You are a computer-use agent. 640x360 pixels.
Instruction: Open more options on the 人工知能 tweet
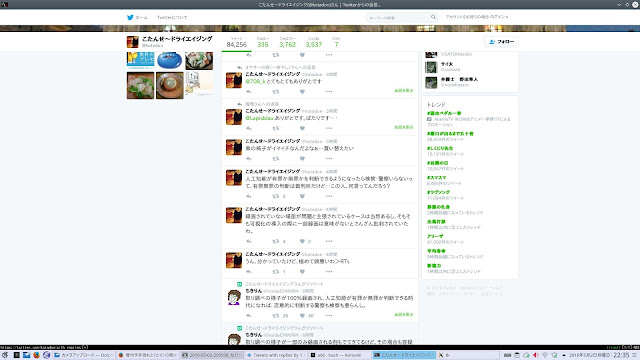[x=329, y=196]
